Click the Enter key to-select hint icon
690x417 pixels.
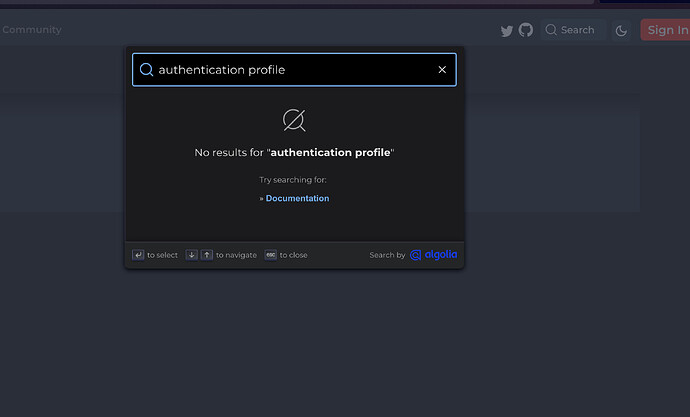tap(138, 255)
